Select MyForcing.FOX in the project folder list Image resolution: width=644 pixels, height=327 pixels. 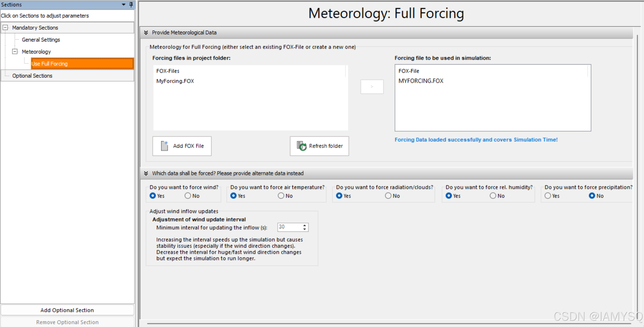click(175, 81)
